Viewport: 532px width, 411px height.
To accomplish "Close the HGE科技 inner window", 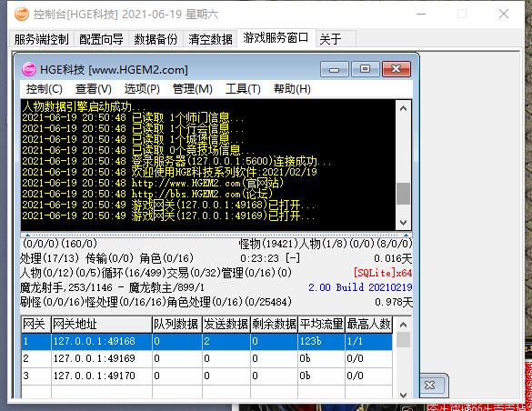I will click(x=396, y=69).
